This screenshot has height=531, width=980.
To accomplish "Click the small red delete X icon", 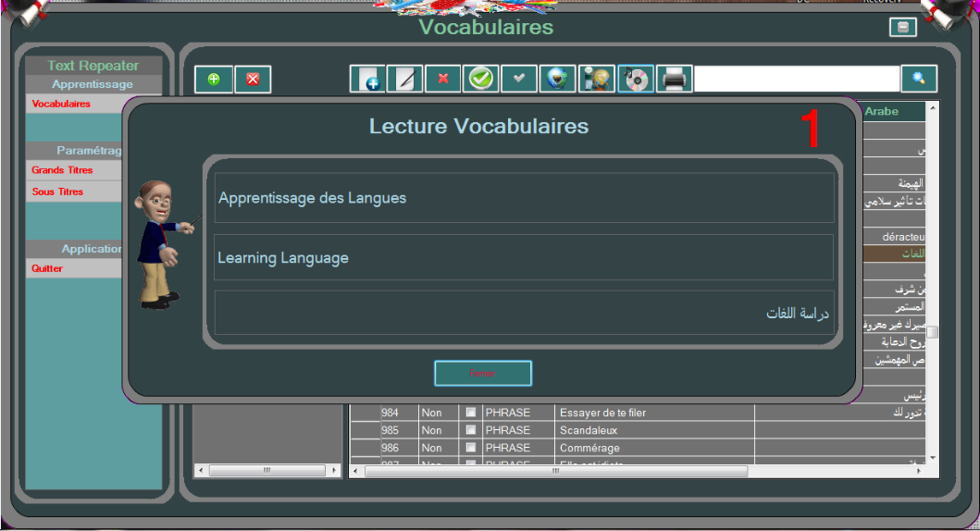I will click(443, 80).
